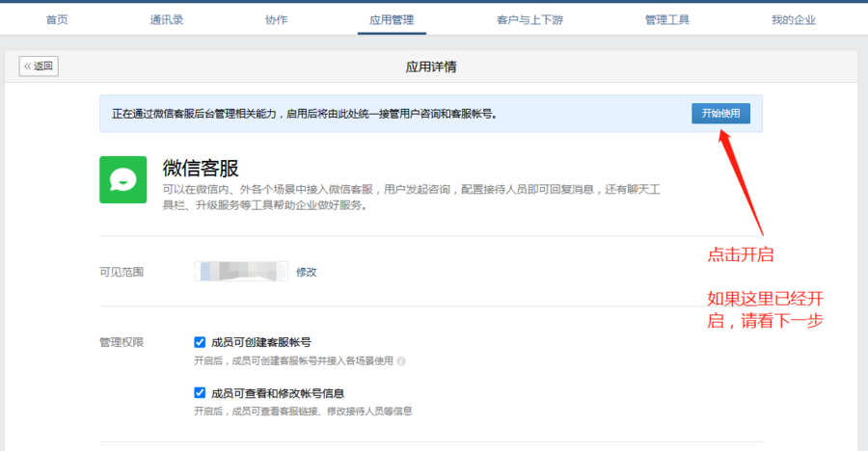Click the description text starting 可以在微信内、外各个场景

click(411, 197)
